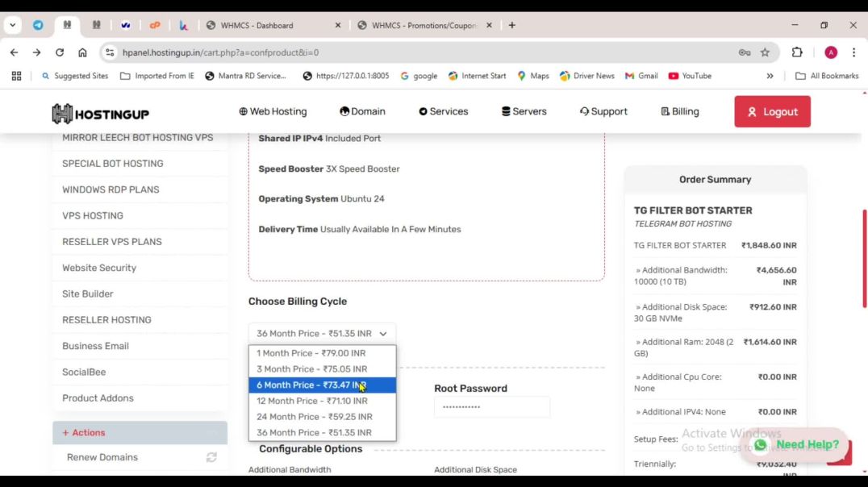Close the WHMCS - Promotions/Coupon tab
Viewport: 868px width, 487px height.
click(489, 26)
